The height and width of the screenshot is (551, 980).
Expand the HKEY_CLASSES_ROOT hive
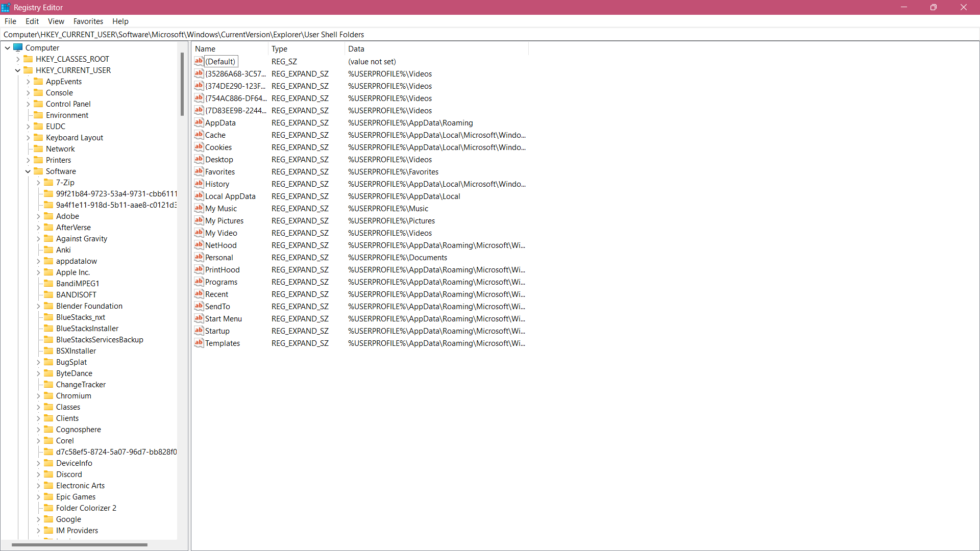click(x=18, y=59)
